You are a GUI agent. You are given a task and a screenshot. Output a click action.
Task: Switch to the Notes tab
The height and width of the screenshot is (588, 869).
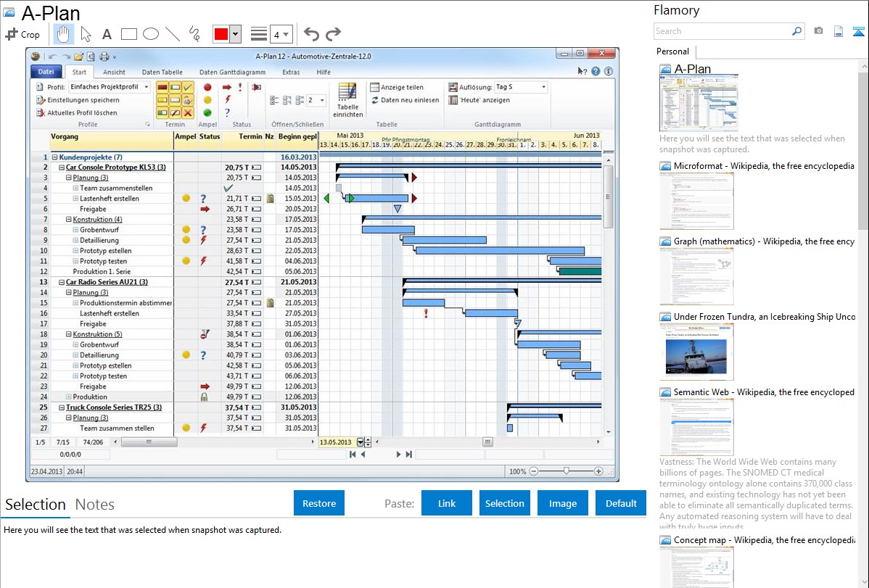95,505
